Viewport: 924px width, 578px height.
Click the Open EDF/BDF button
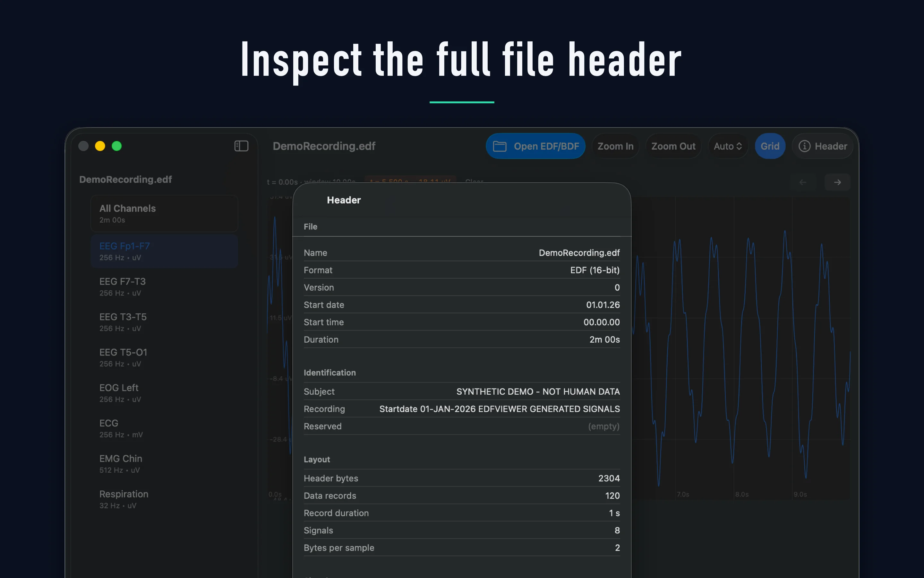pyautogui.click(x=535, y=146)
